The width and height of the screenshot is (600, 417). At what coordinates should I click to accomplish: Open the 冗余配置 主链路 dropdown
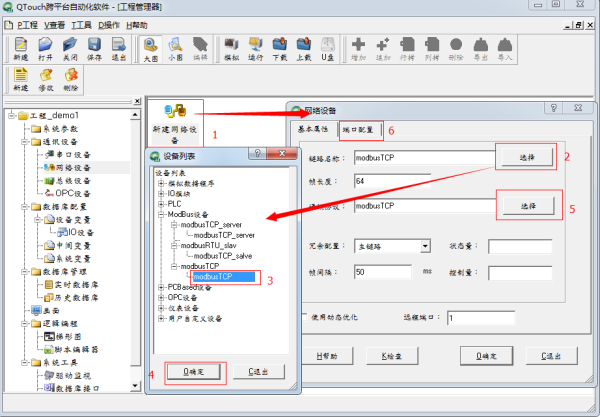425,246
